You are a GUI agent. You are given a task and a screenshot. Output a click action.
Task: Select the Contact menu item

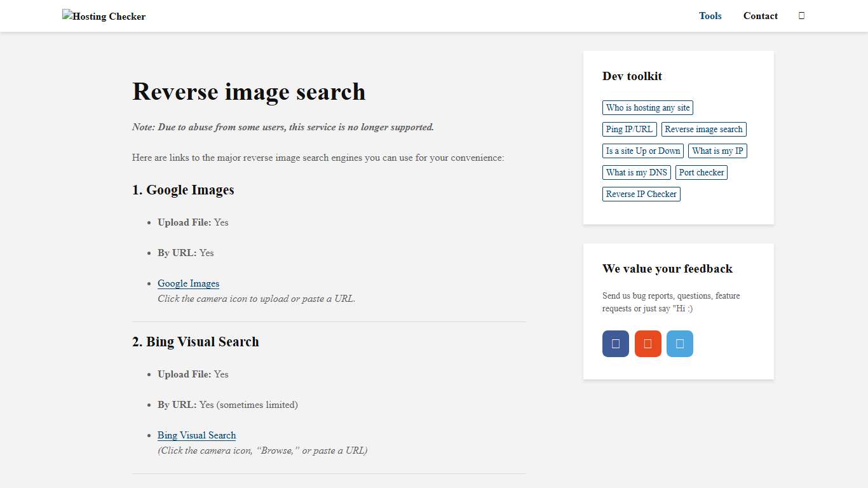pos(760,16)
